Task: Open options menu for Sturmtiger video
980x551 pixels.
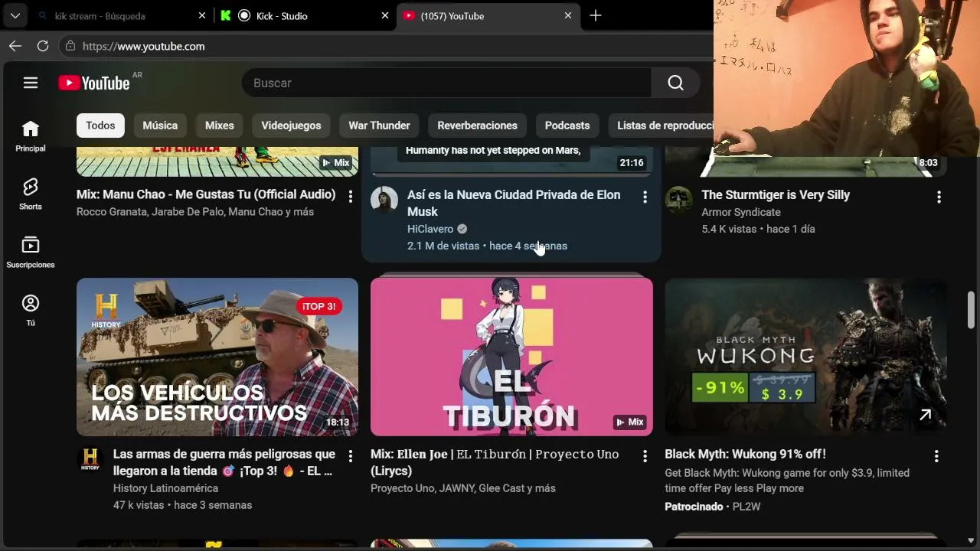Action: pyautogui.click(x=939, y=197)
